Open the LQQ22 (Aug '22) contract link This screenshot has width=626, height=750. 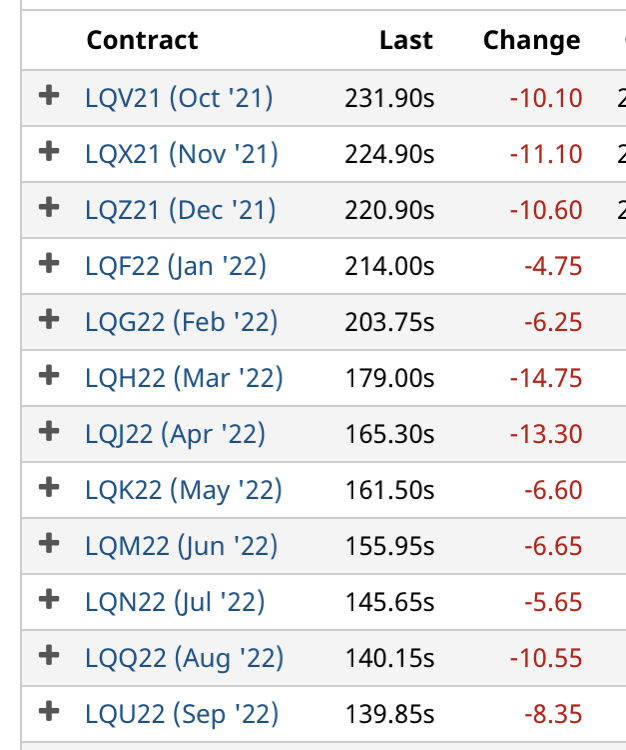pos(184,658)
